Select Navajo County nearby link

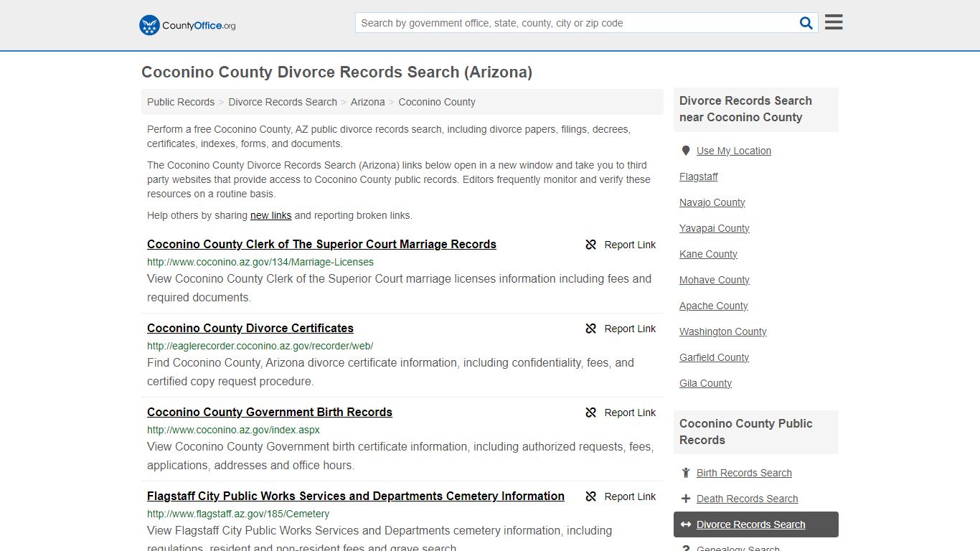(x=712, y=202)
